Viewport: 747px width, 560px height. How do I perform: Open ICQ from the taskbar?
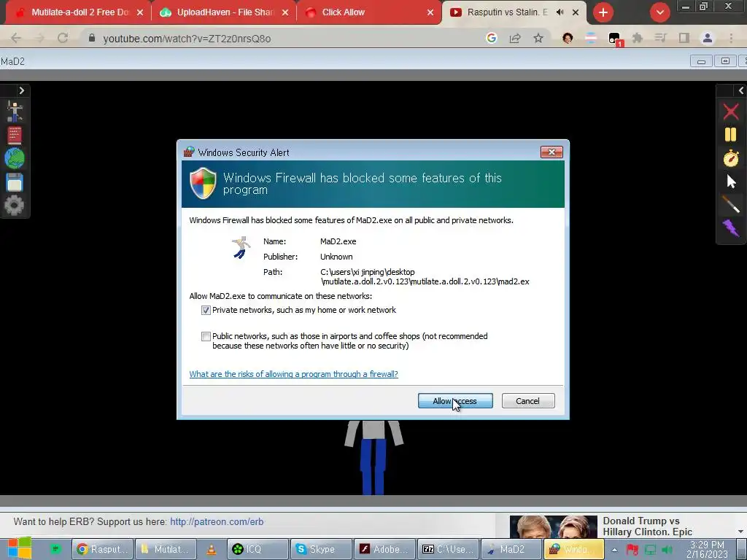point(258,549)
